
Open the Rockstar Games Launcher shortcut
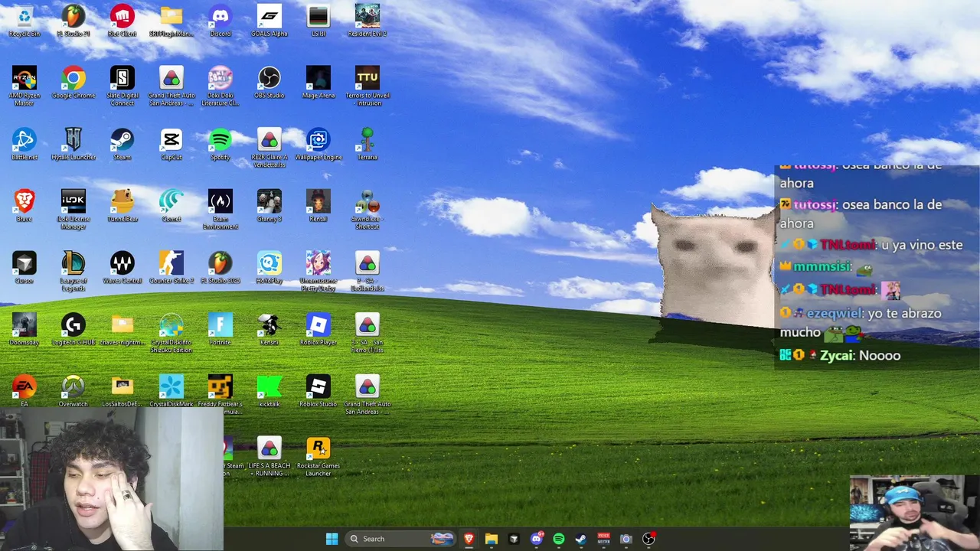click(x=318, y=457)
